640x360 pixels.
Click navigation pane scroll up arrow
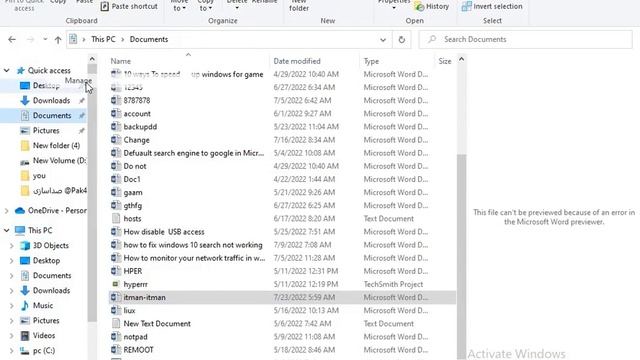(92, 59)
